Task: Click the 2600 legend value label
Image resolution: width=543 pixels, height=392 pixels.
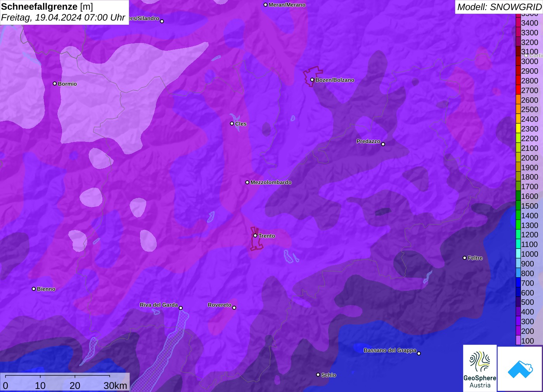Action: pyautogui.click(x=529, y=100)
